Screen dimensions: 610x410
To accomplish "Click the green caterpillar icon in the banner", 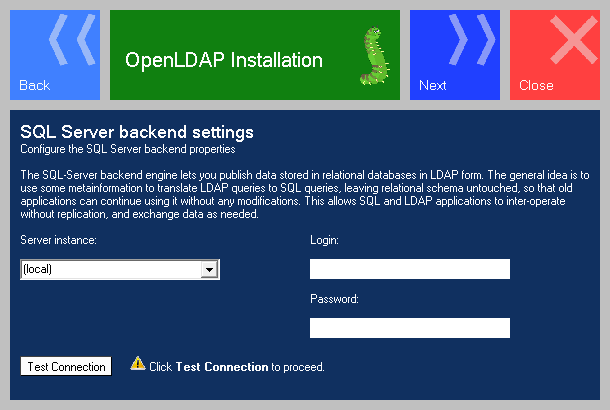I will 374,55.
